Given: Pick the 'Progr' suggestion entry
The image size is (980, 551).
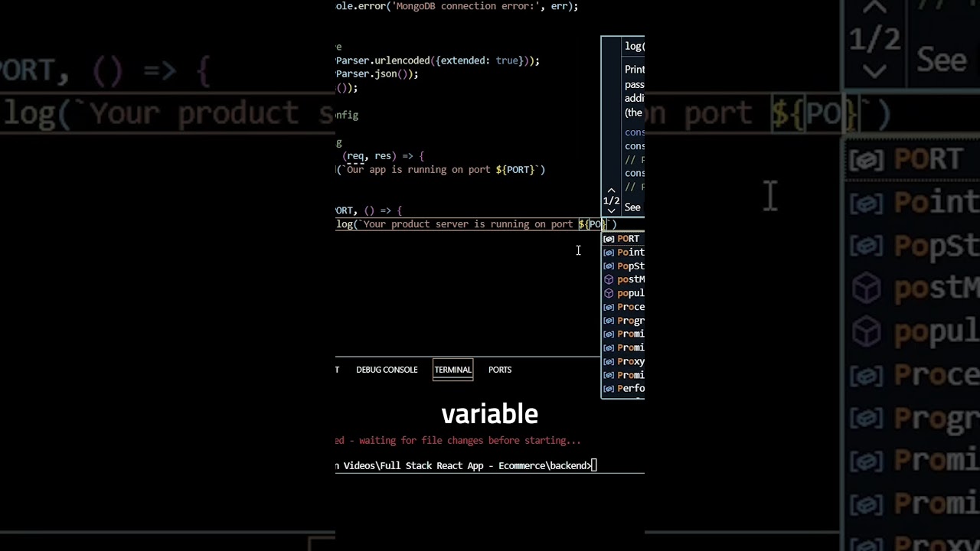Looking at the screenshot, I should coord(623,321).
